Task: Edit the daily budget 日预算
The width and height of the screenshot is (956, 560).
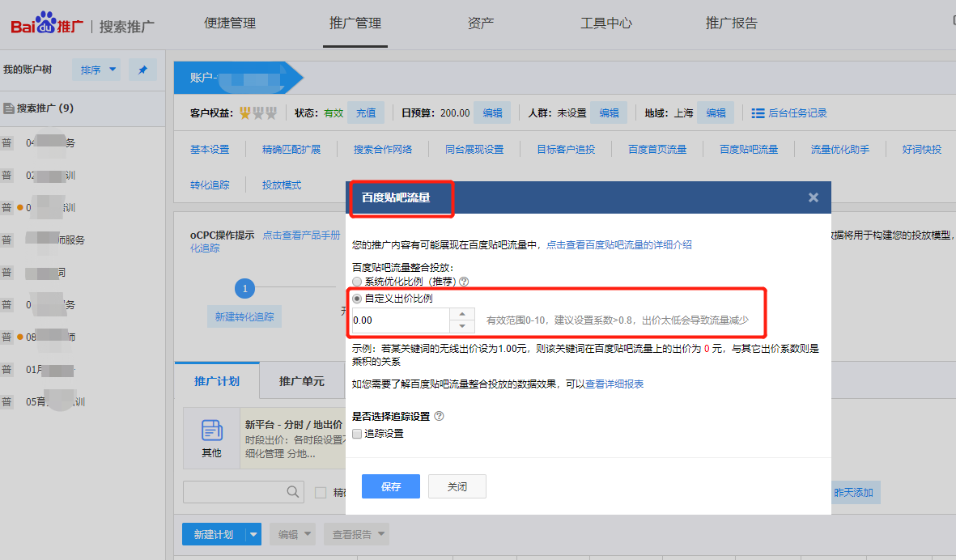Action: point(493,112)
